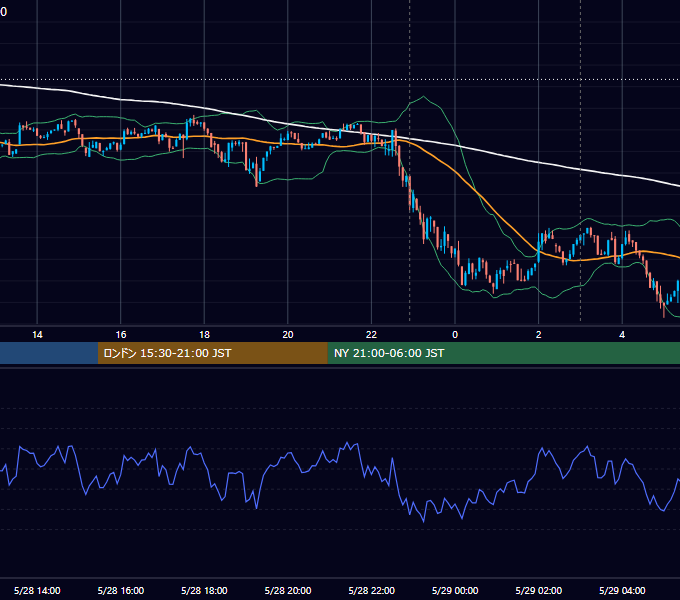Click the "16" hour label on the price chart axis

coord(121,335)
